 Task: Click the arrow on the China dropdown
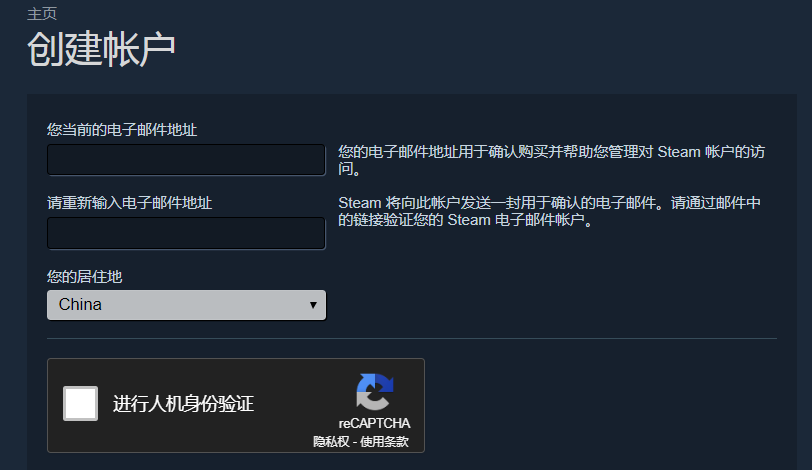click(x=313, y=305)
